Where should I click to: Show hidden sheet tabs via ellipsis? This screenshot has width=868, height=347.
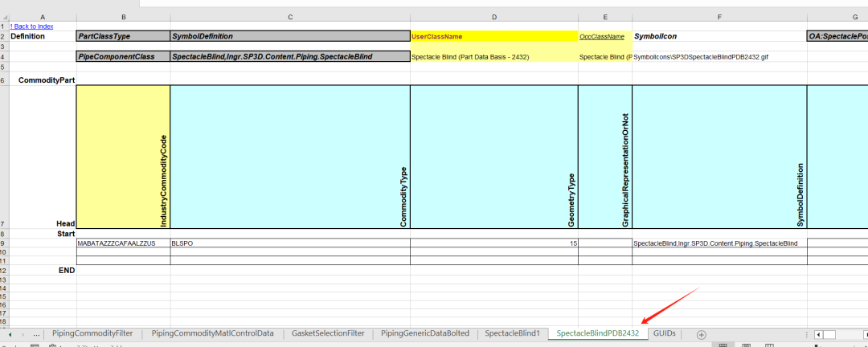36,334
